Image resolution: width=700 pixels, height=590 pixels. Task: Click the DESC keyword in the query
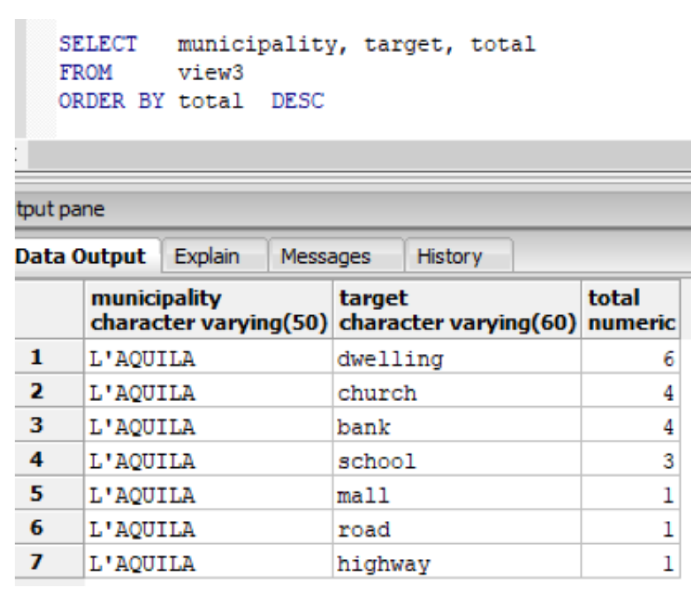(298, 101)
